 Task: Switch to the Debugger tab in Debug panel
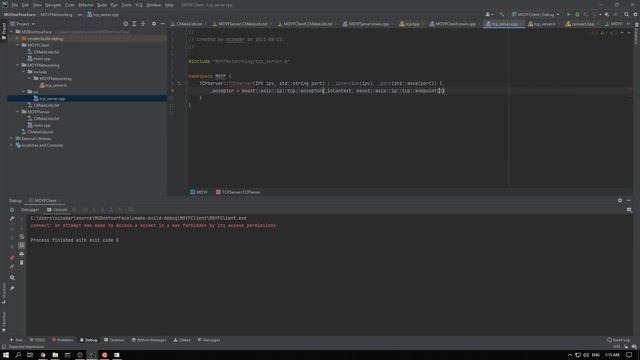click(30, 210)
